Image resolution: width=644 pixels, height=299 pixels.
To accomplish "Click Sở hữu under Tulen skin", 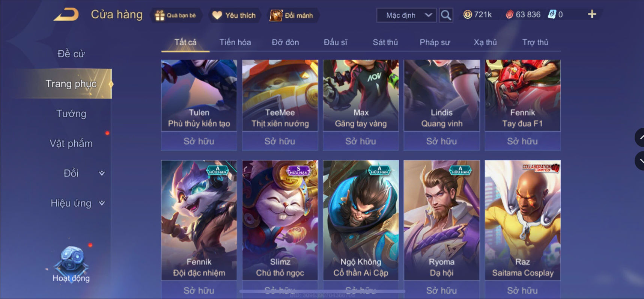I will coord(199,141).
